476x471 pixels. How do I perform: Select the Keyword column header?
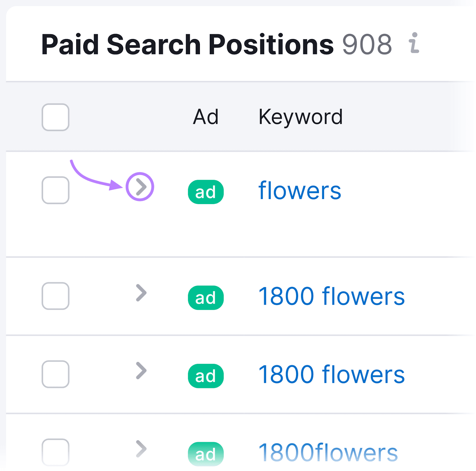click(301, 117)
